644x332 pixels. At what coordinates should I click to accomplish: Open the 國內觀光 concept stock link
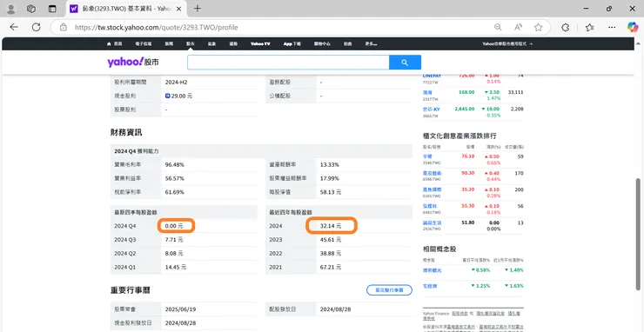click(x=431, y=270)
